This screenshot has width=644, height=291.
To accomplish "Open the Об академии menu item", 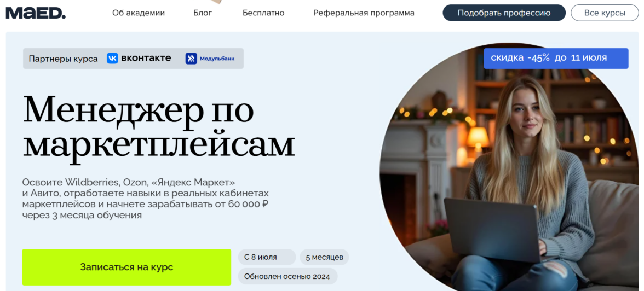I will coord(139,13).
